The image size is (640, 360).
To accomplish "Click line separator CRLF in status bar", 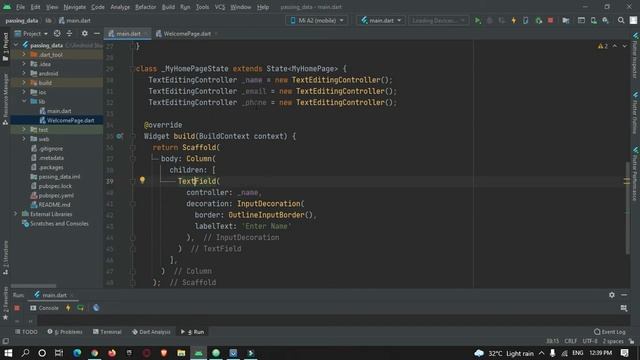I will coord(571,341).
